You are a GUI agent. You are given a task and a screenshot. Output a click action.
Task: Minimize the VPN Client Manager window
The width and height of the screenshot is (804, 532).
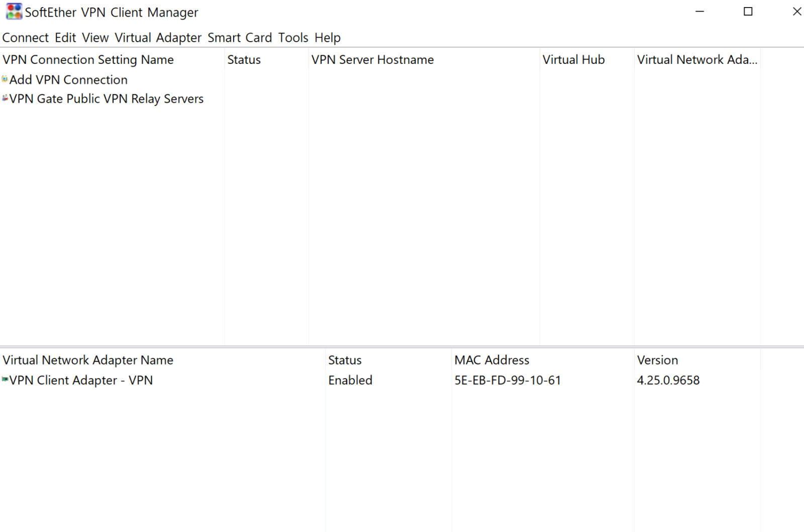[x=699, y=12]
